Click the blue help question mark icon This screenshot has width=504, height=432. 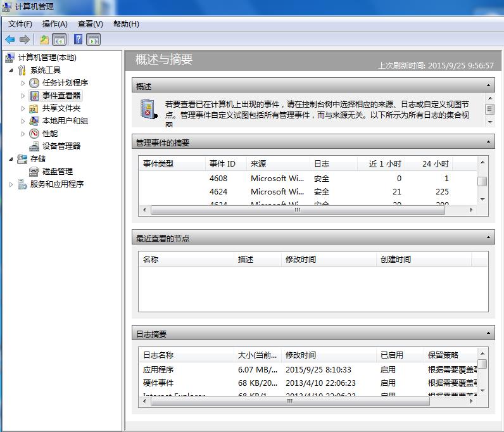pos(79,40)
